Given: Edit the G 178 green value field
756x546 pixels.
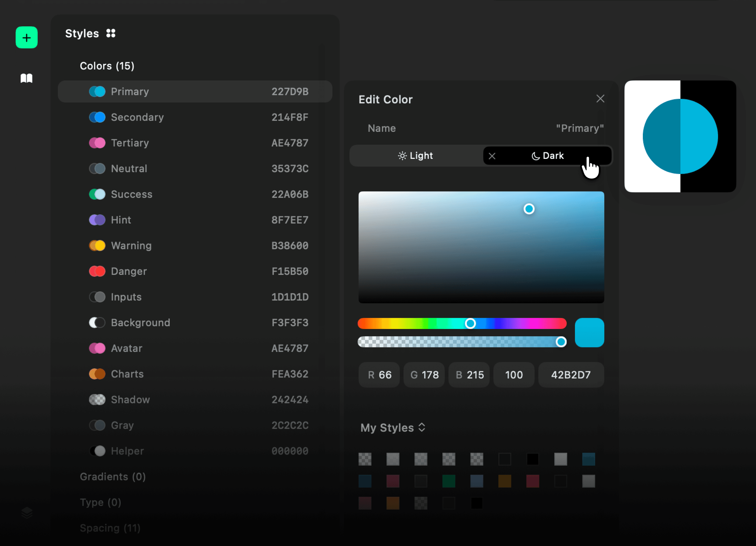Looking at the screenshot, I should pos(424,375).
